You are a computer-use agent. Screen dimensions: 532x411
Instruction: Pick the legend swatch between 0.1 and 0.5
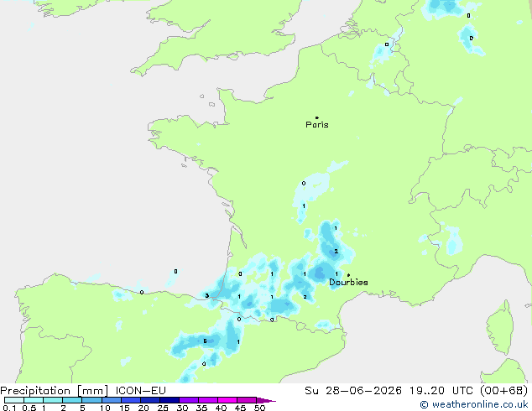pyautogui.click(x=14, y=400)
